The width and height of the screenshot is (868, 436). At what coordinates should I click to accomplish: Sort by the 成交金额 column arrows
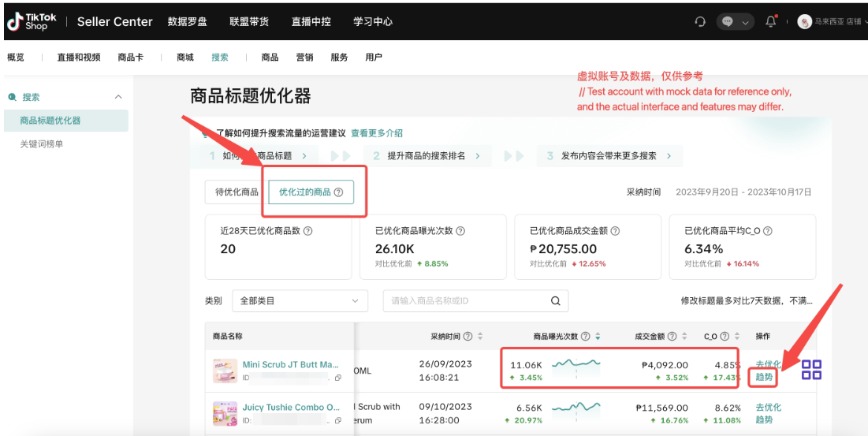pyautogui.click(x=684, y=336)
